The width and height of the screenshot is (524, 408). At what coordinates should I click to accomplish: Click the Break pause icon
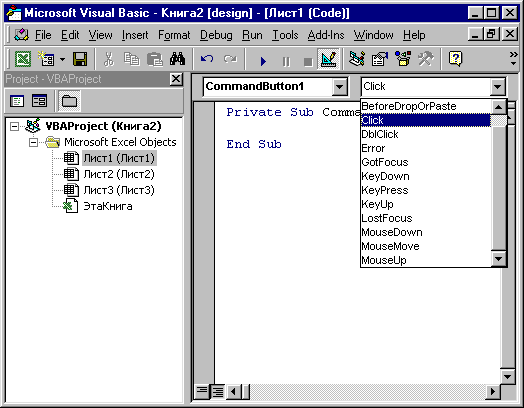click(286, 61)
